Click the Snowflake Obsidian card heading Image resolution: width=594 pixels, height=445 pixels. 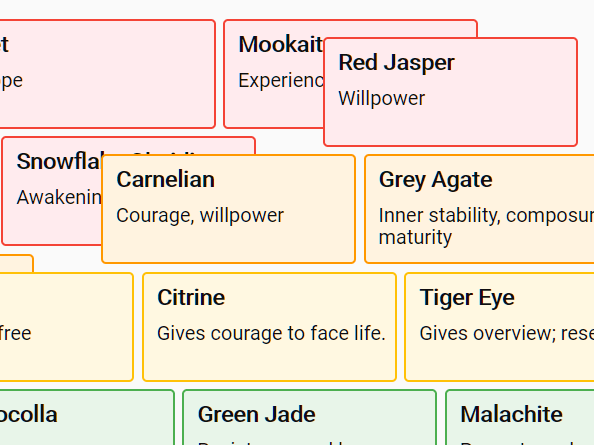click(59, 161)
